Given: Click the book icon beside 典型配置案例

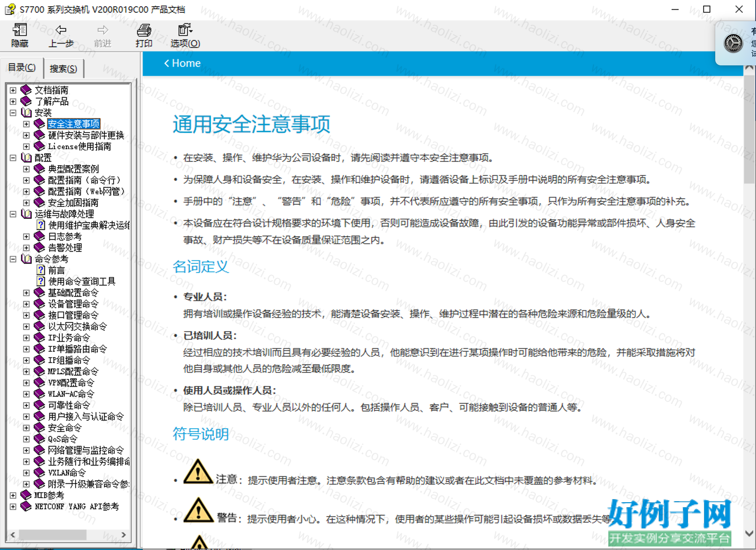Looking at the screenshot, I should tap(39, 169).
